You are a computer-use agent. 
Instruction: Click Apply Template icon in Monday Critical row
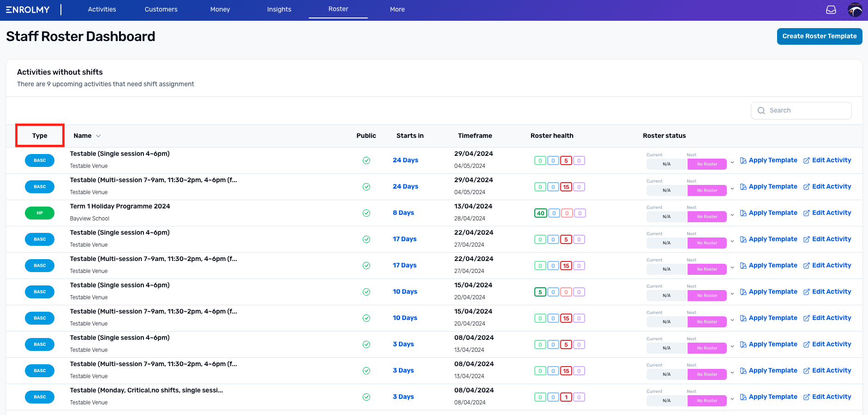(x=743, y=397)
